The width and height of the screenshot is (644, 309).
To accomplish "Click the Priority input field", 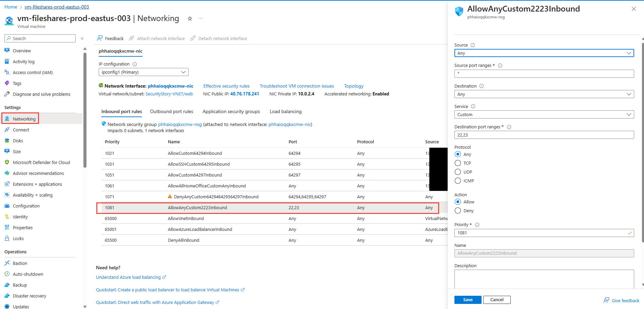I will click(x=544, y=233).
